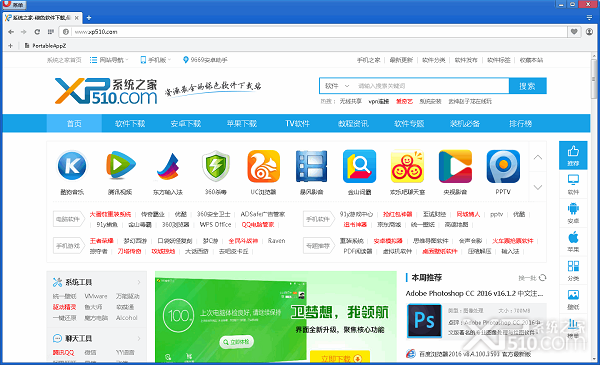Open the Opera menu button
The height and width of the screenshot is (365, 600).
pyautogui.click(x=13, y=5)
